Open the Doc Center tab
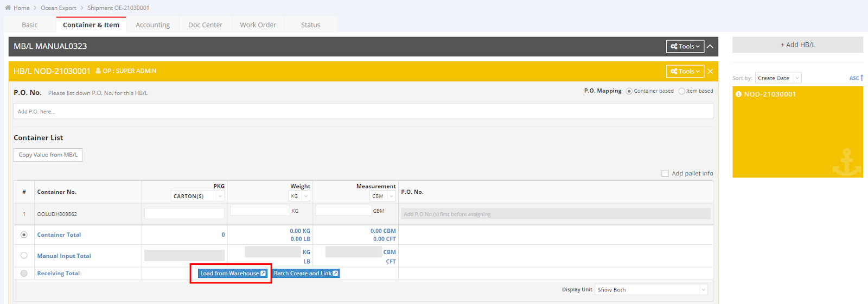The height and width of the screenshot is (304, 868). (x=205, y=25)
